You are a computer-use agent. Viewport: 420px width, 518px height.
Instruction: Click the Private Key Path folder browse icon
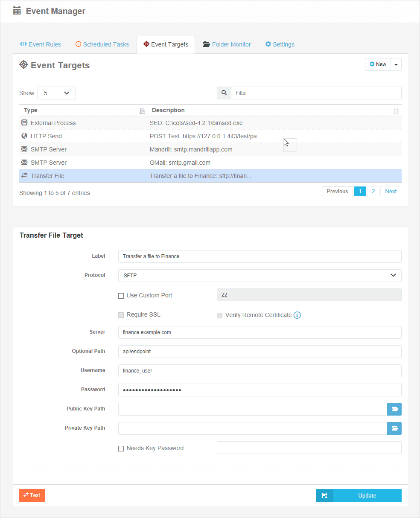(394, 428)
